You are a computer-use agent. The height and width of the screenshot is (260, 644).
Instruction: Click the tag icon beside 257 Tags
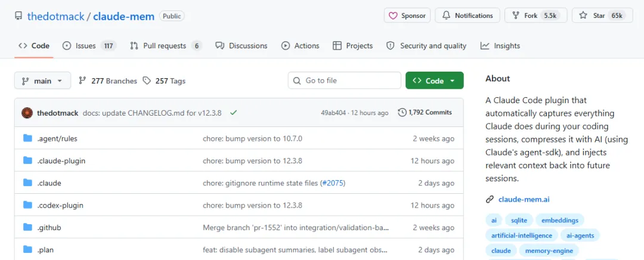click(x=147, y=81)
